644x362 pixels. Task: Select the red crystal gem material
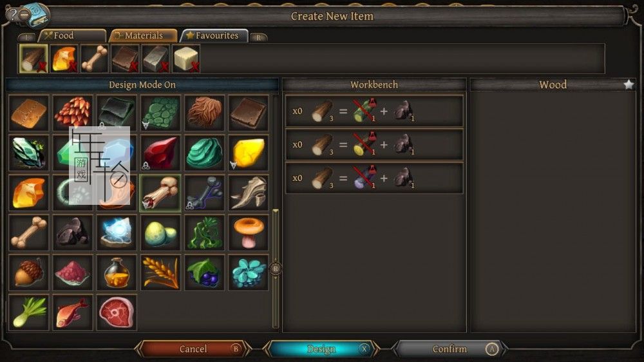[x=160, y=153]
